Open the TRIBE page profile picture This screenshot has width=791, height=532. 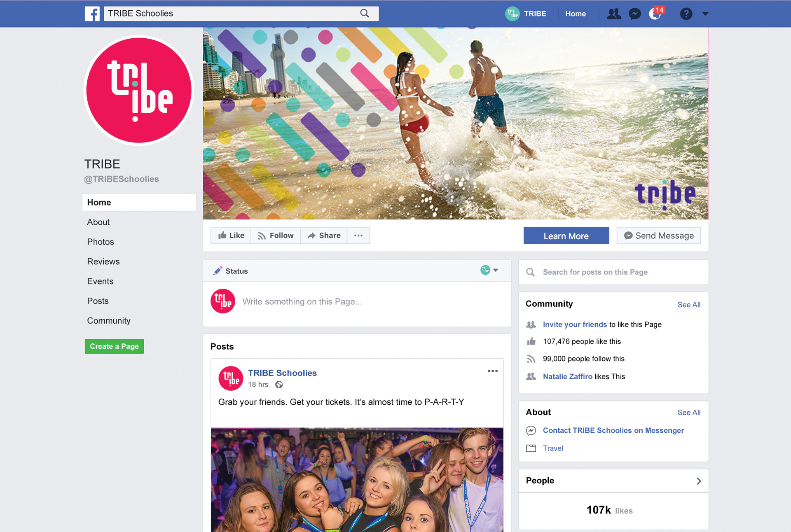click(x=139, y=91)
